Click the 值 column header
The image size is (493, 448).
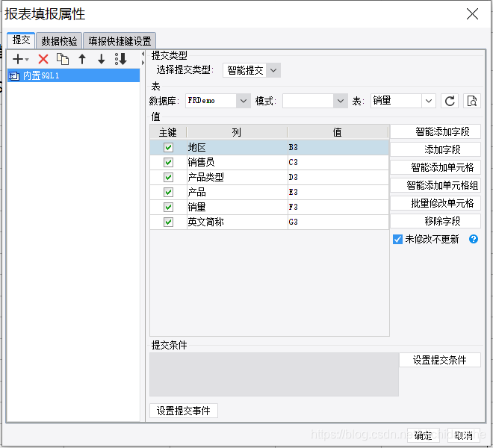point(338,132)
